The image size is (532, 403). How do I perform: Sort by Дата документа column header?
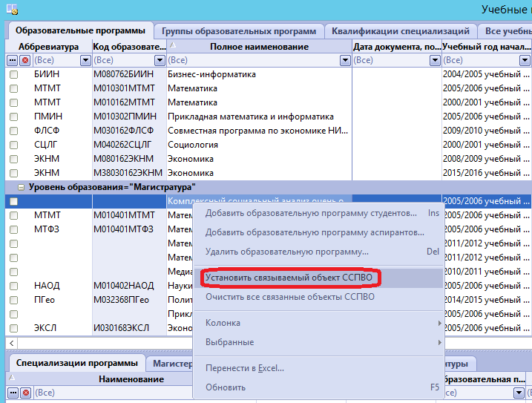397,47
